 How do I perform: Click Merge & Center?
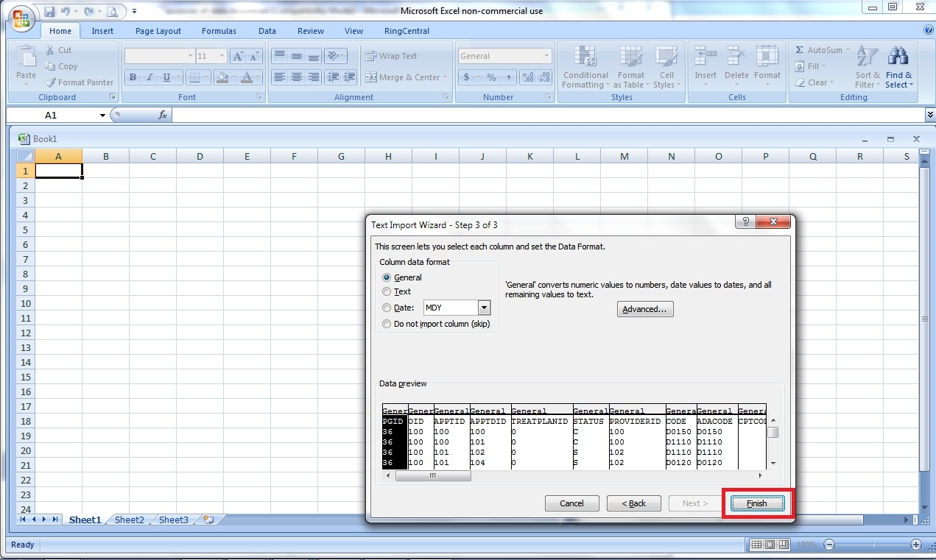[x=407, y=77]
